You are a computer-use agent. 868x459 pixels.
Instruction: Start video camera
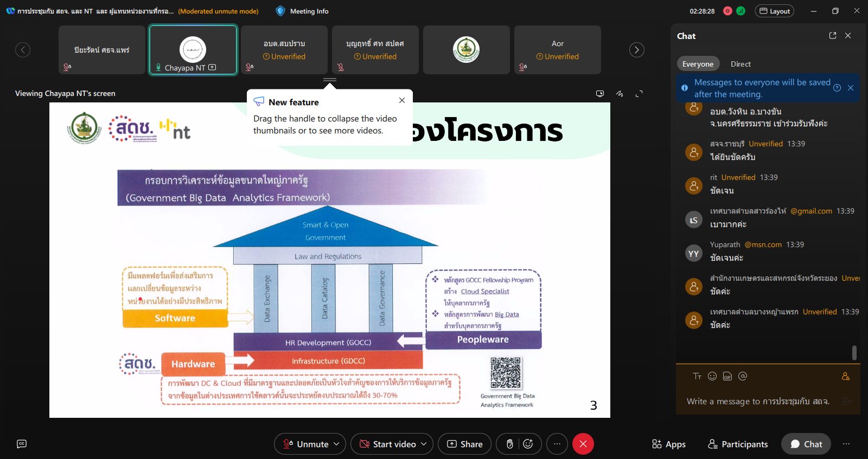click(388, 444)
